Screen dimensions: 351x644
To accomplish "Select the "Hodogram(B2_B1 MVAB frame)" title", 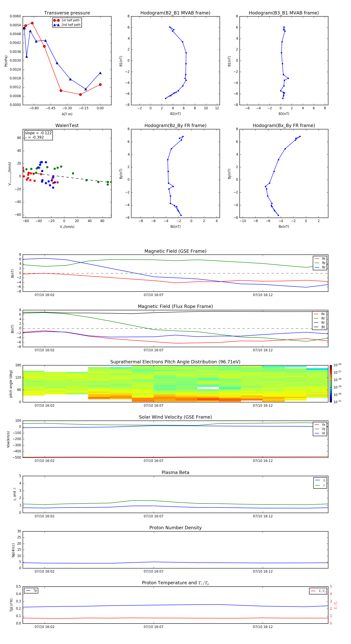I will click(175, 13).
